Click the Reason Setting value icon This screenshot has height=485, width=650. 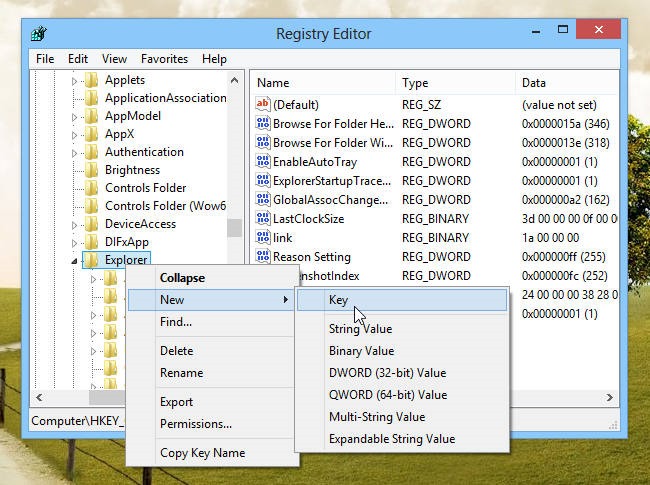pos(263,257)
